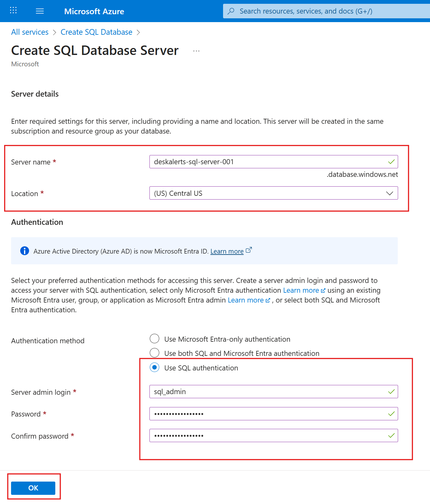430x504 pixels.
Task: Click the search resources, services, and docs box
Action: point(326,11)
